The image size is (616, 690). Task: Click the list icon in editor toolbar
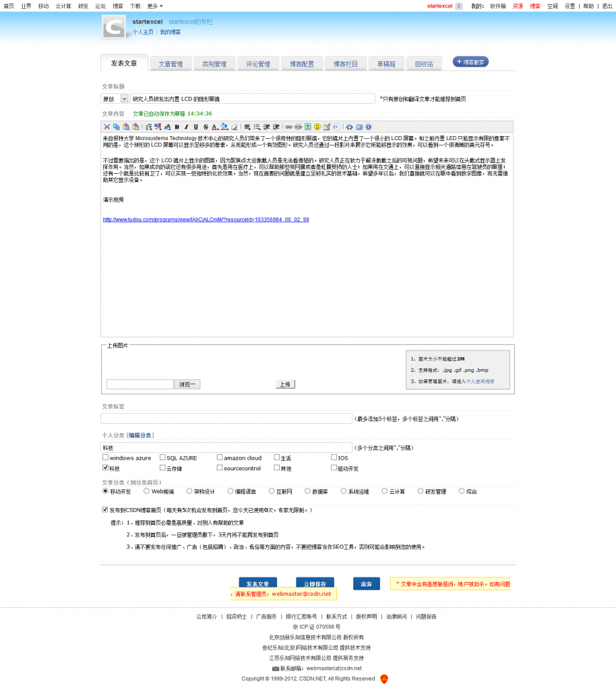[x=257, y=127]
